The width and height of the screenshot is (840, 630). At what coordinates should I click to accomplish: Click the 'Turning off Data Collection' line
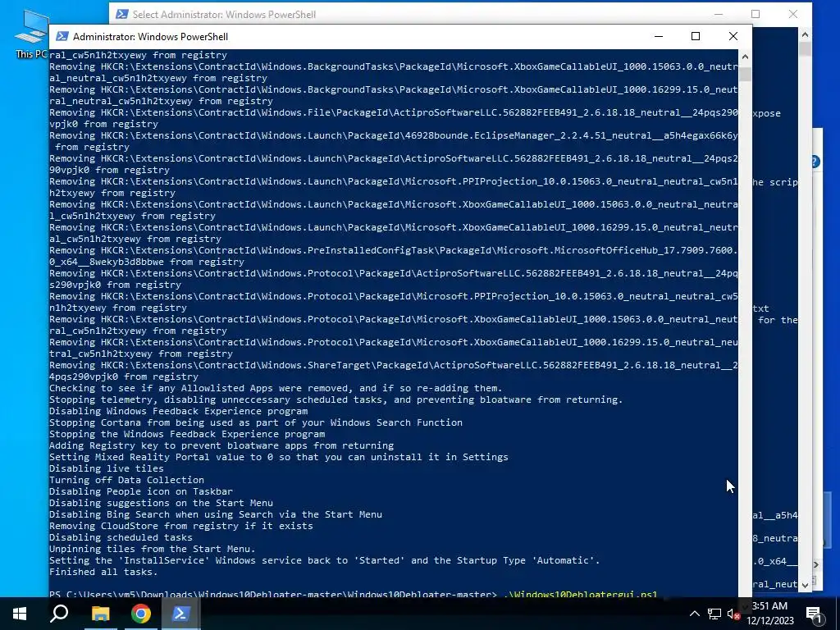tap(126, 480)
